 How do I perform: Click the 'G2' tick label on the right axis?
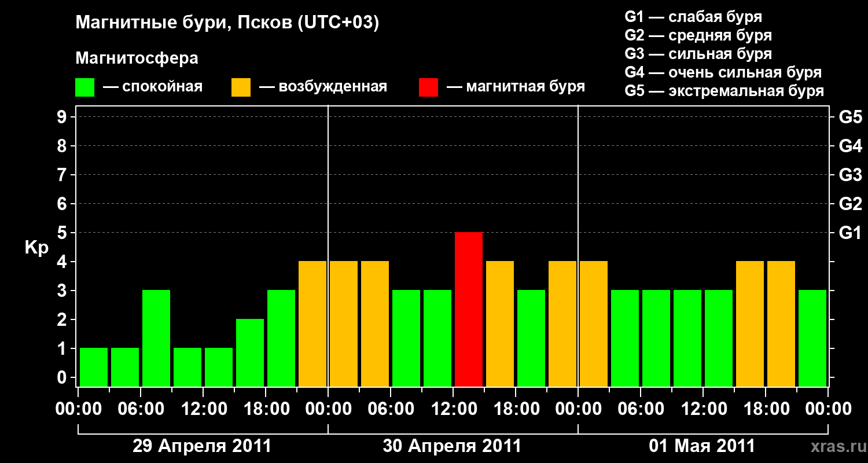[x=850, y=204]
